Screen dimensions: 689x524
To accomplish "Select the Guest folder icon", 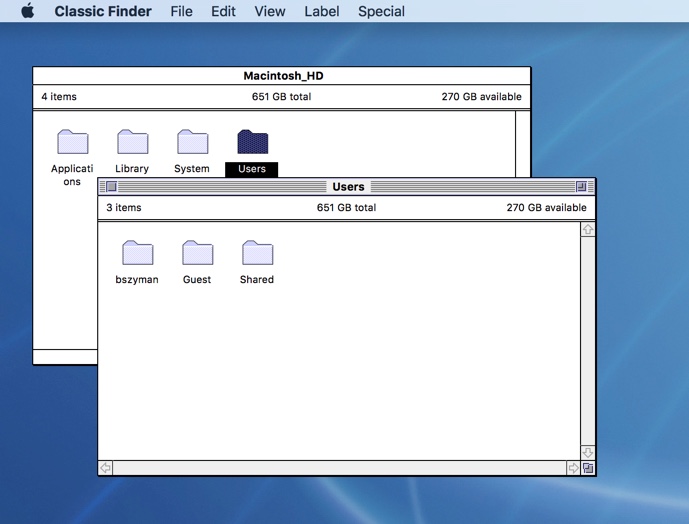I will (x=197, y=252).
